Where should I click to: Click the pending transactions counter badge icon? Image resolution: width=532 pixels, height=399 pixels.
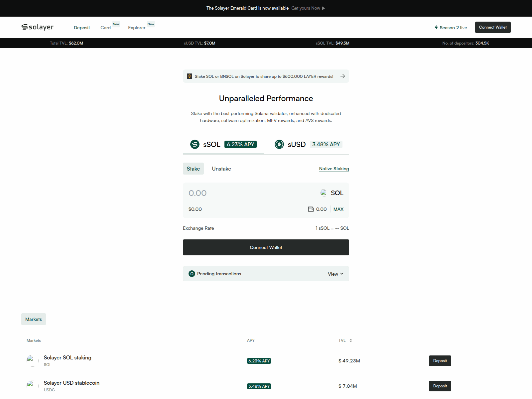[x=191, y=274]
